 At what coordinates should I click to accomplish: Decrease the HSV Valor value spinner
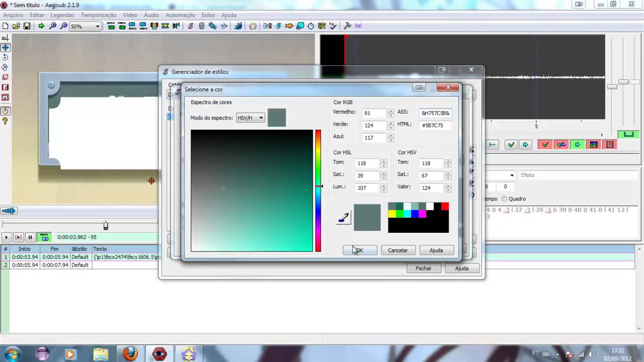point(448,190)
